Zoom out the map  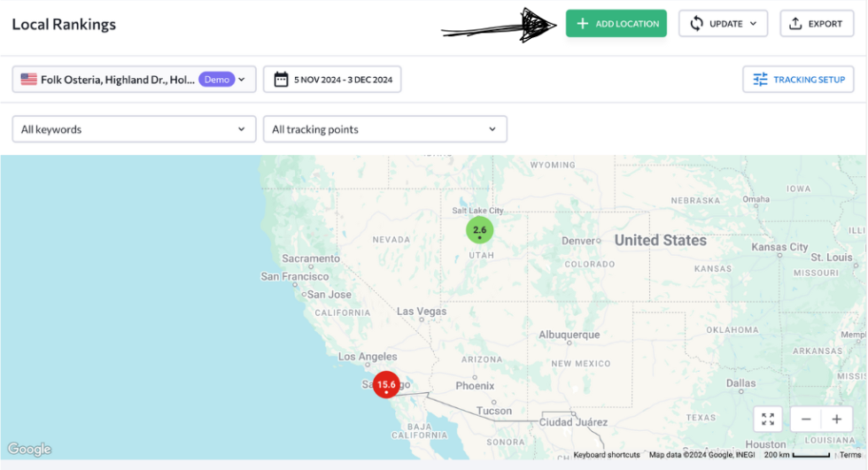point(806,420)
